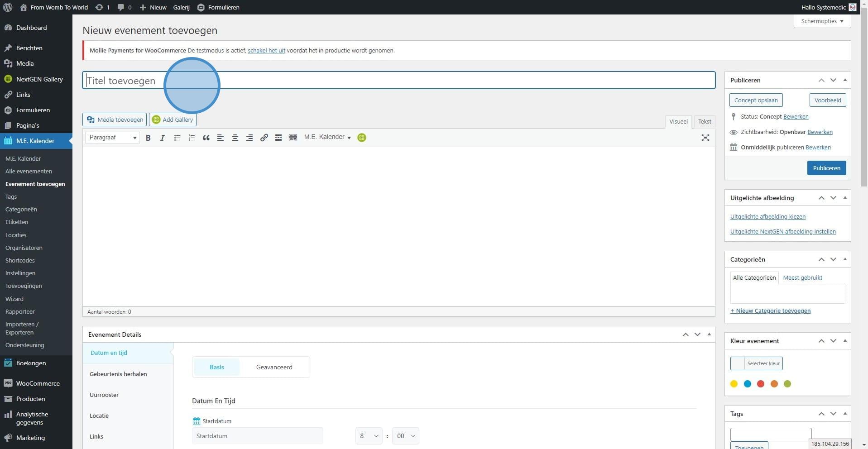
Task: Open the M.E. Kalender toolbar dropdown
Action: (x=327, y=137)
